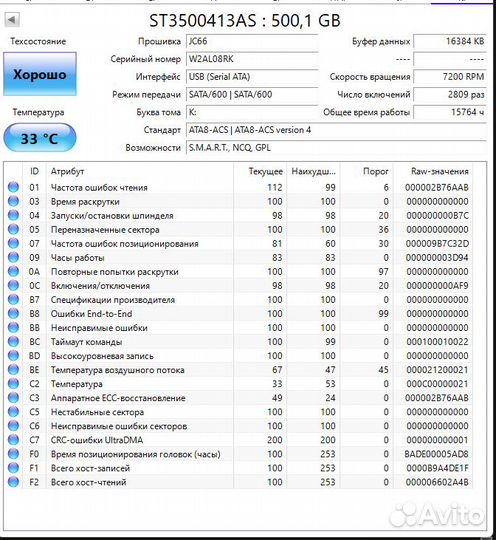This screenshot has width=496, height=540.
Task: Click the status circle for attribute 03
Action: 13,201
